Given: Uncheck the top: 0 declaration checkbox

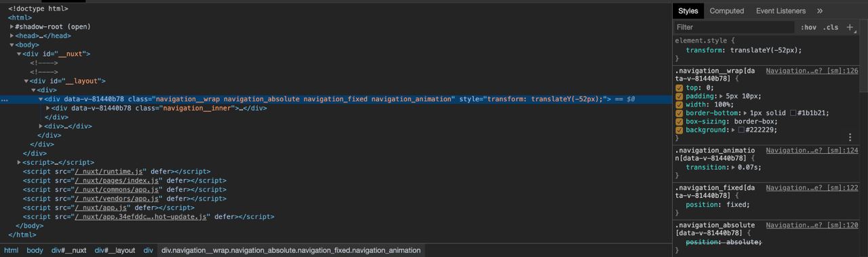Looking at the screenshot, I should [679, 87].
